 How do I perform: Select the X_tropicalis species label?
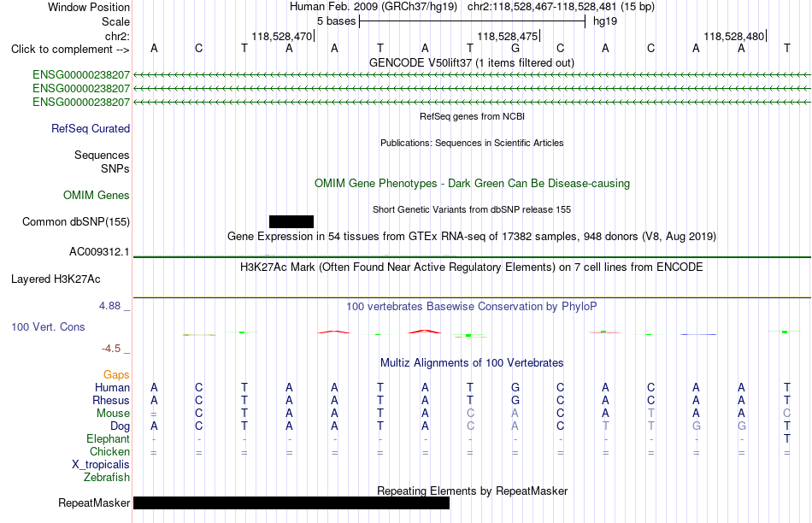pos(101,465)
